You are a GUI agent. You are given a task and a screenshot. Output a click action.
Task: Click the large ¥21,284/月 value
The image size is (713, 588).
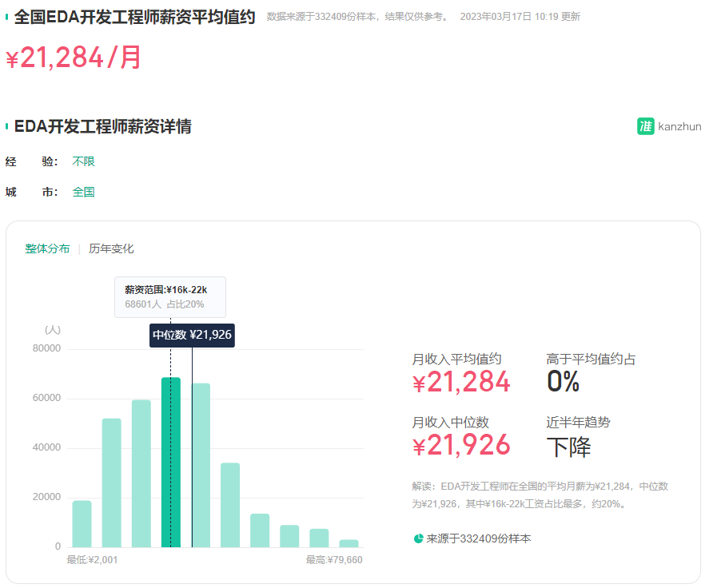pyautogui.click(x=74, y=58)
